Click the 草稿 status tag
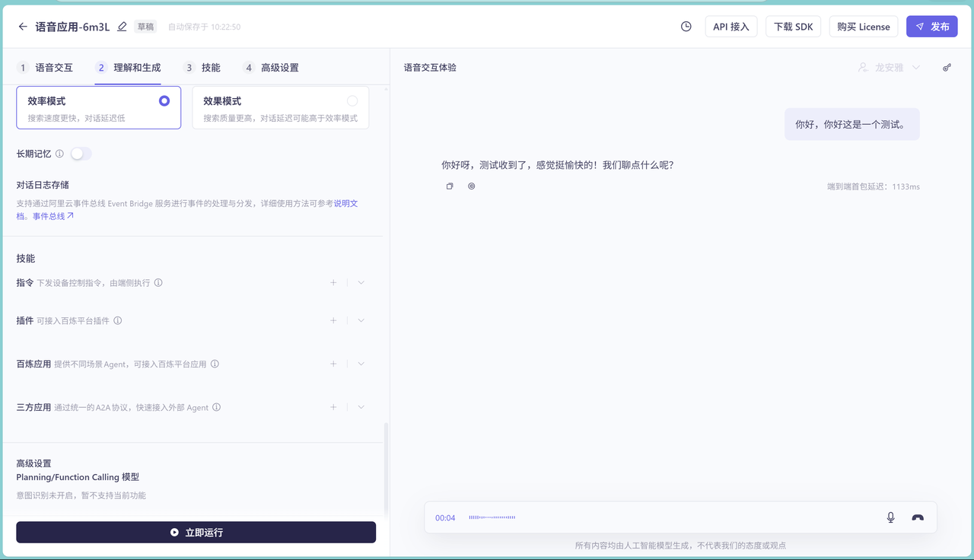 (145, 27)
